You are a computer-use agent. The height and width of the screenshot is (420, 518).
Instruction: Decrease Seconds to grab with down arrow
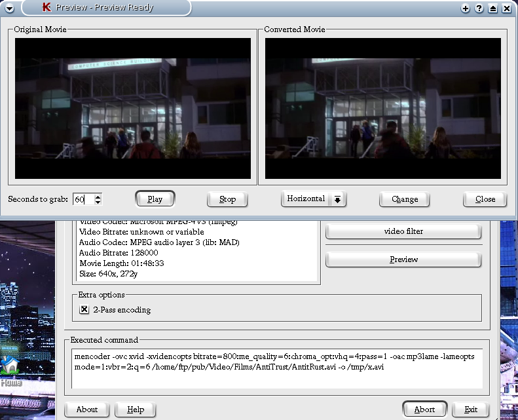click(98, 202)
